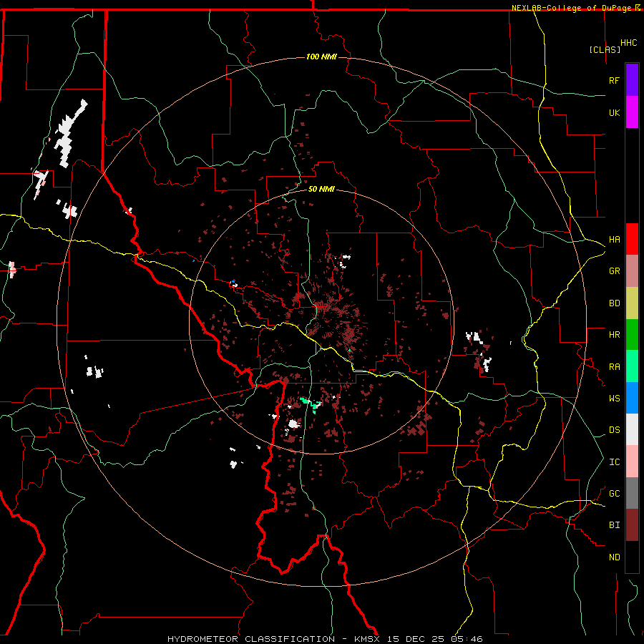Screen dimensions: 644x644
Task: Click the IC legend label
Action: (x=614, y=462)
